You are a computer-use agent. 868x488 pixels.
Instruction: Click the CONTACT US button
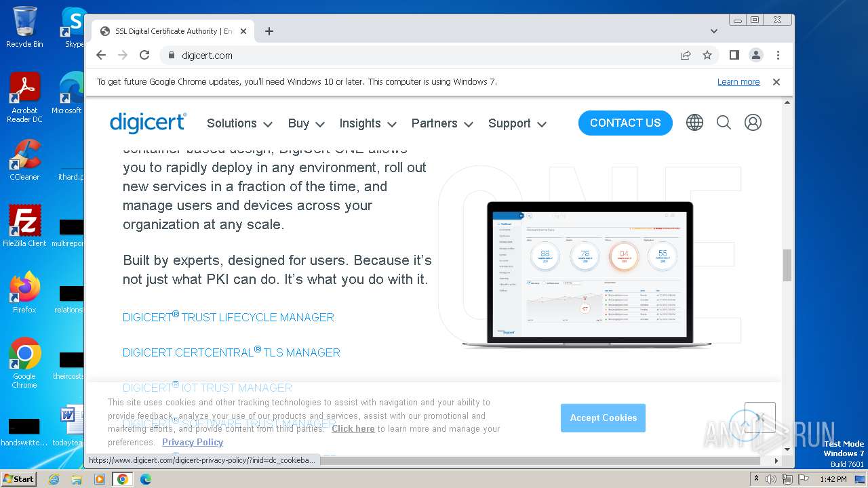tap(625, 123)
